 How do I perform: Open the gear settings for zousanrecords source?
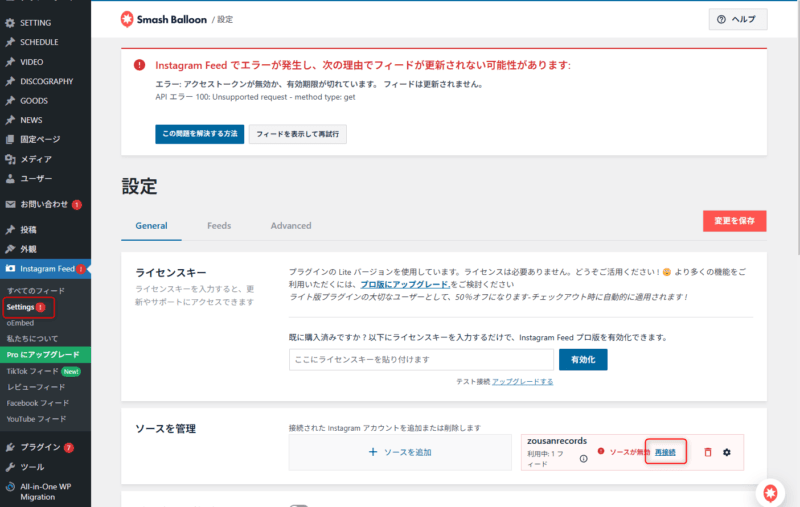[727, 453]
